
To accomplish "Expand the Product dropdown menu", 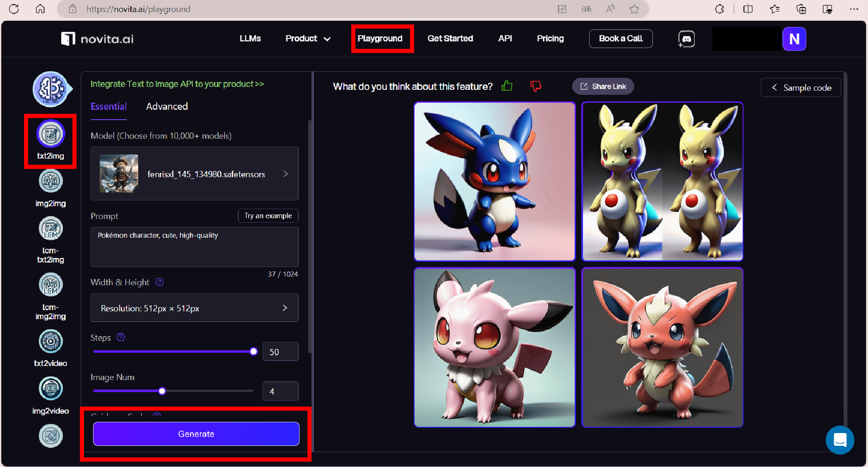I will [x=308, y=39].
